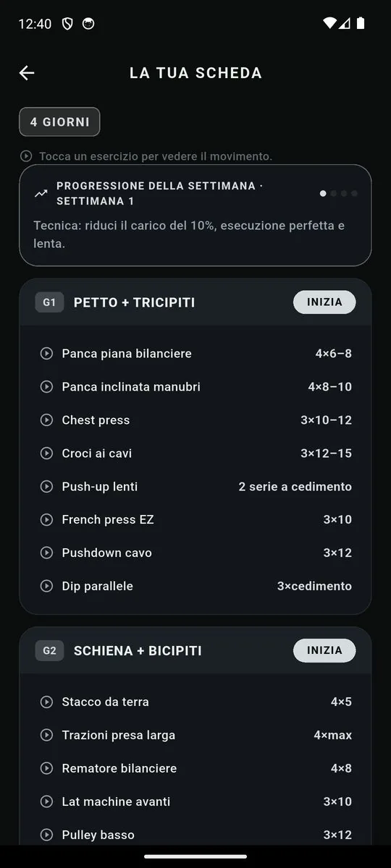391x868 pixels.
Task: Tap play icon beside Chest press
Action: point(46,420)
